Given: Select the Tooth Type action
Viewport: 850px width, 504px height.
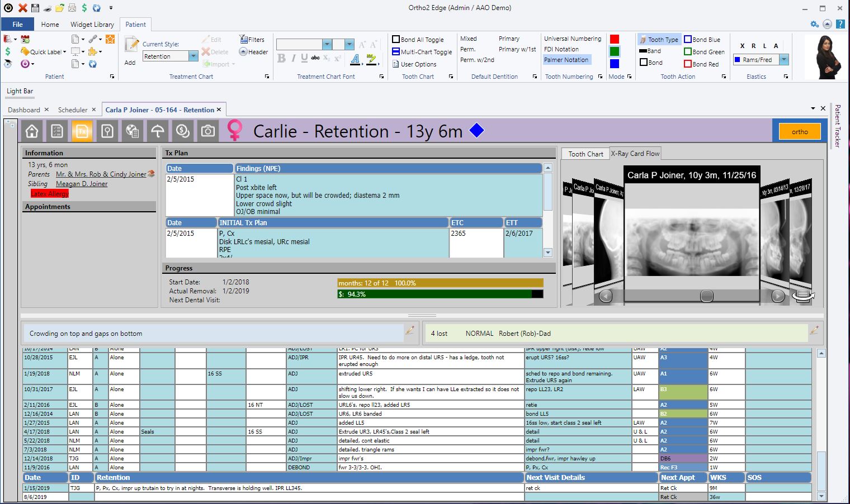Looking at the screenshot, I should (x=659, y=40).
